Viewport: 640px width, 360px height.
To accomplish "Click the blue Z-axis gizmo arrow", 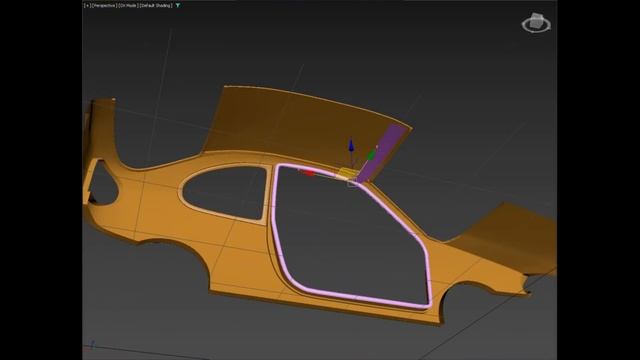I will [351, 146].
